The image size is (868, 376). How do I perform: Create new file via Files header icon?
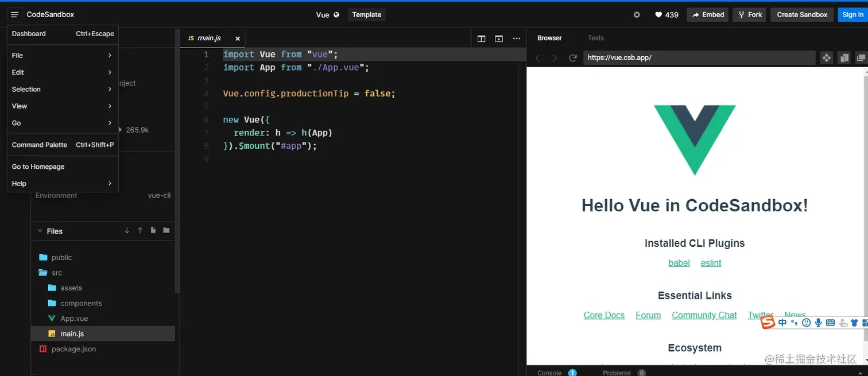tap(153, 231)
